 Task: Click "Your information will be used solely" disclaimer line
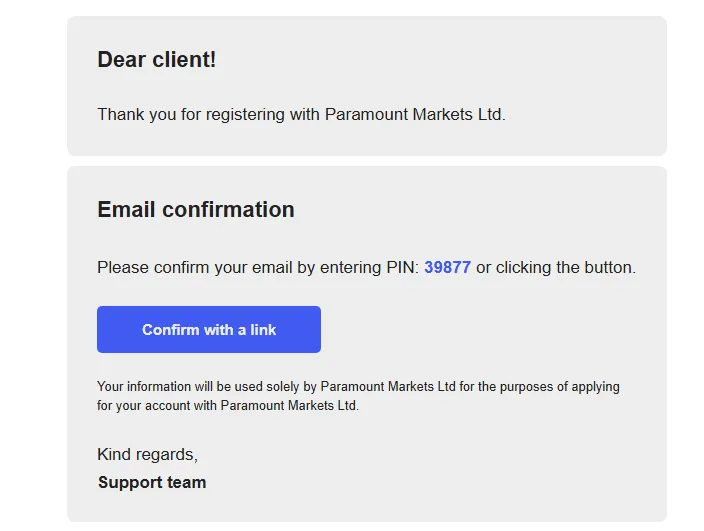click(x=198, y=387)
